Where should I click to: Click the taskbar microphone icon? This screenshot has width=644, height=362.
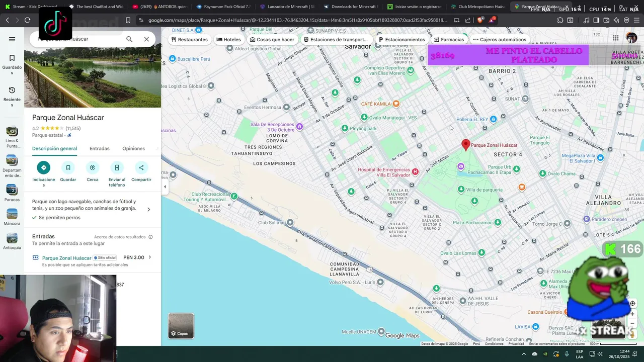tap(567, 354)
